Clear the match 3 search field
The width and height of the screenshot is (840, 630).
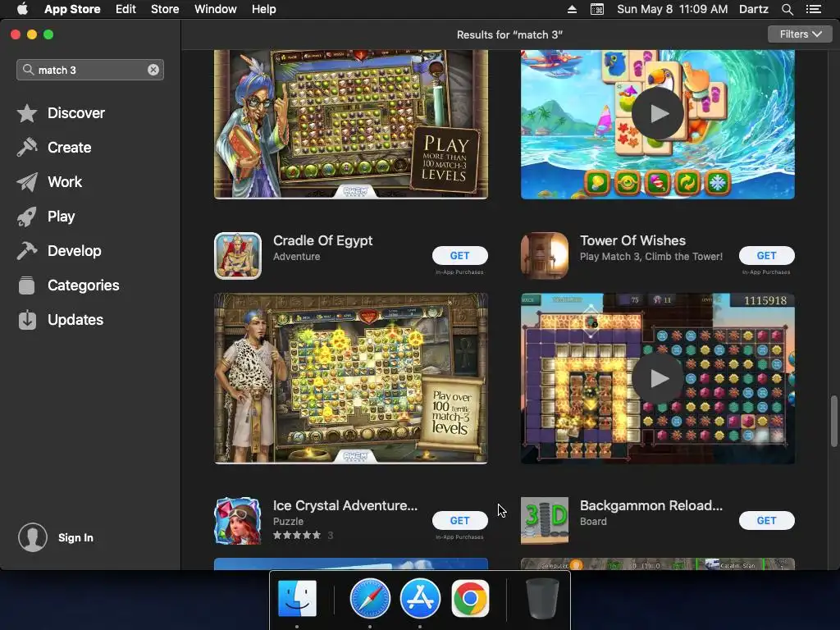[153, 70]
